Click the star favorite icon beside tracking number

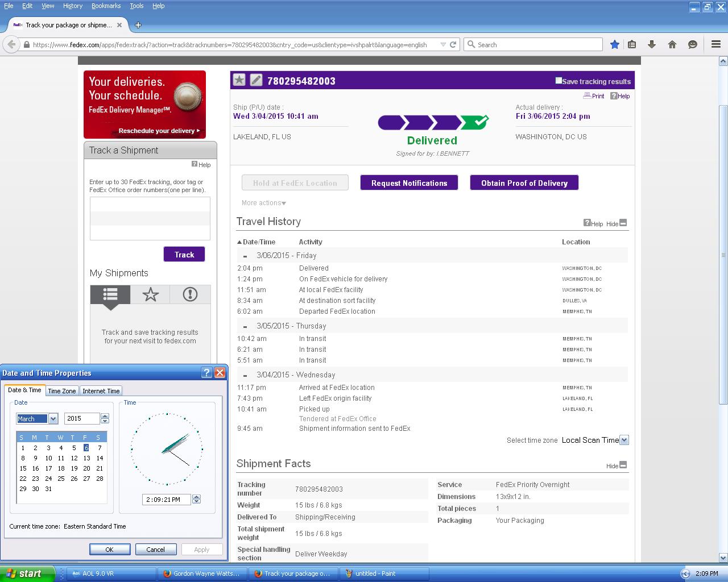(239, 80)
